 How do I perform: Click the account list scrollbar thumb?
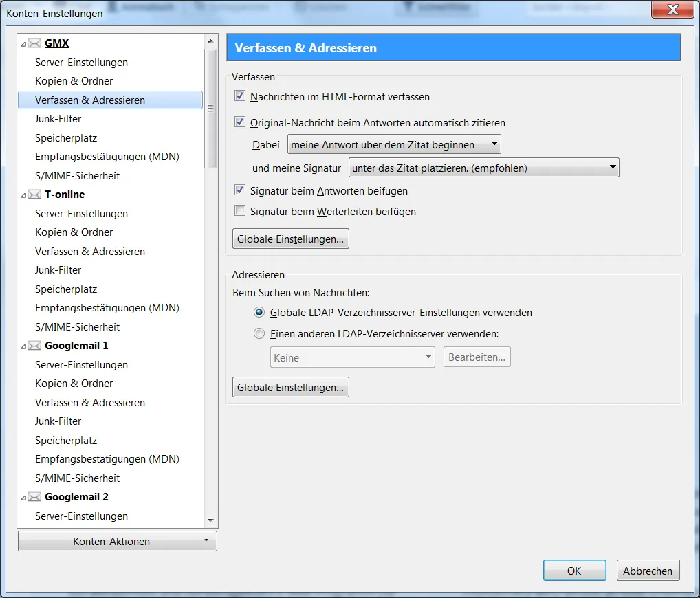coord(210,109)
